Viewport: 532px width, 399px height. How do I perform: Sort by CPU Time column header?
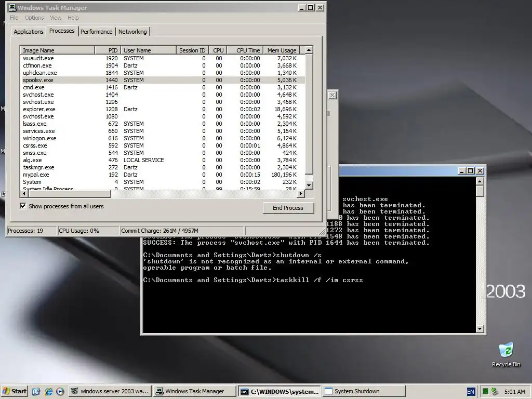[245, 50]
